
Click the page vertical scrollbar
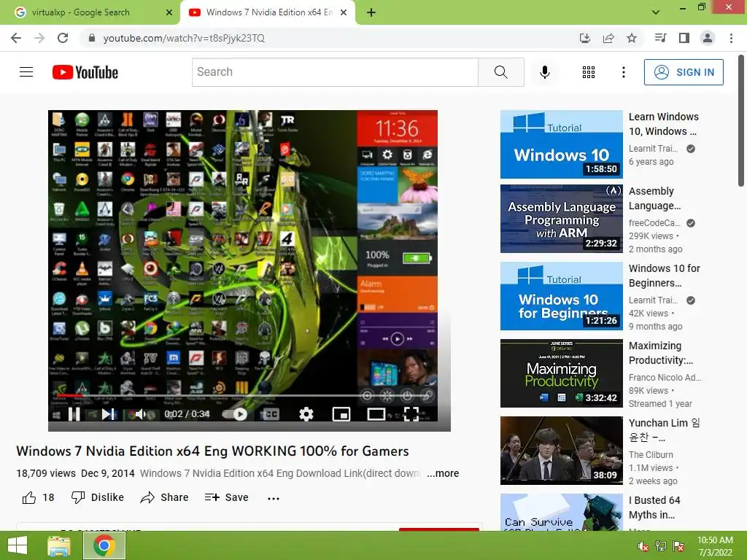(x=741, y=121)
